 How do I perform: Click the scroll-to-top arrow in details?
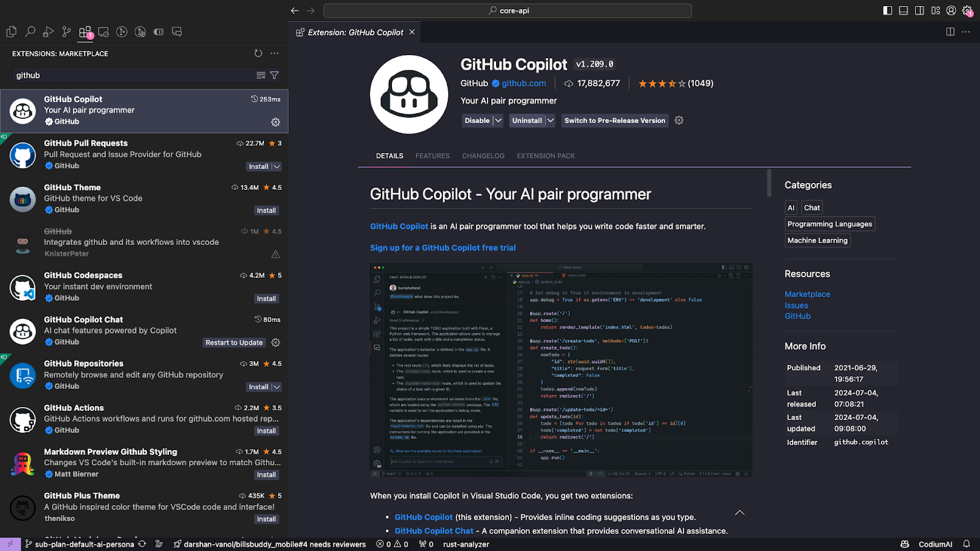(740, 513)
